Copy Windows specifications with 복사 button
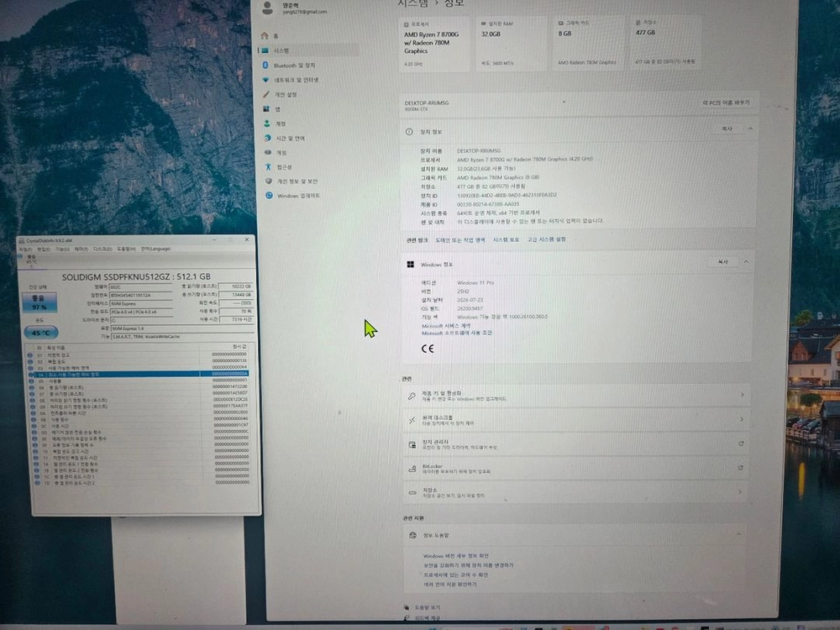This screenshot has width=840, height=630. point(722,262)
